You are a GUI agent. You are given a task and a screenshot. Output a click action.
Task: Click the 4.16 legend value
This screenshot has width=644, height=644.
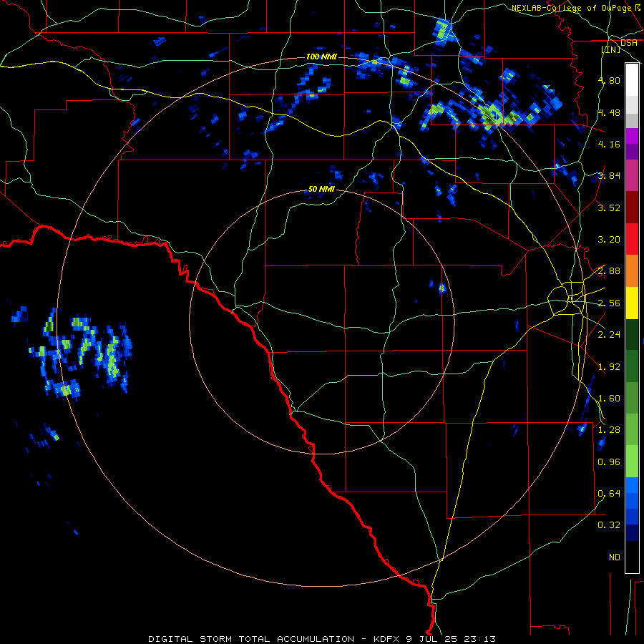click(609, 144)
